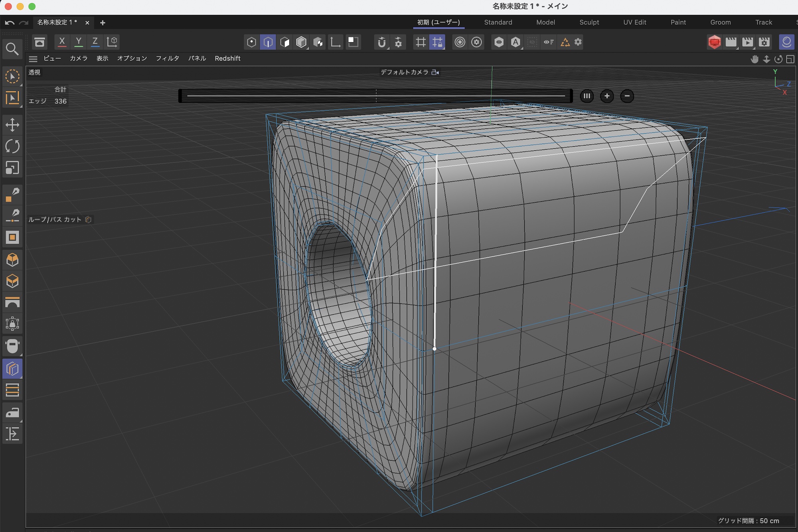Toggle Y axis lock

[x=79, y=41]
